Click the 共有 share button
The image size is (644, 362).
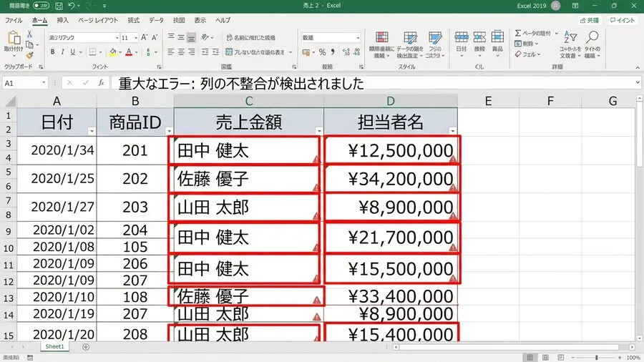(590, 20)
